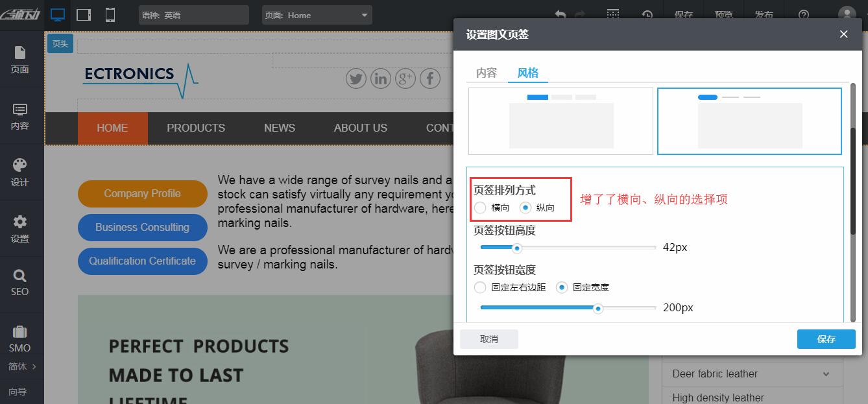Screen dimensions: 868x404
Task: Open the 内容 sidebar panel
Action: [20, 117]
